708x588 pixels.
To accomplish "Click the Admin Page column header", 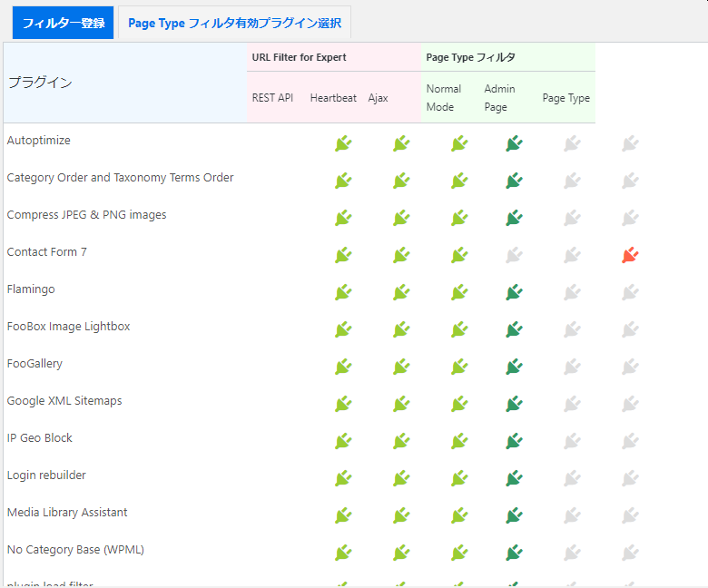I will pyautogui.click(x=499, y=98).
